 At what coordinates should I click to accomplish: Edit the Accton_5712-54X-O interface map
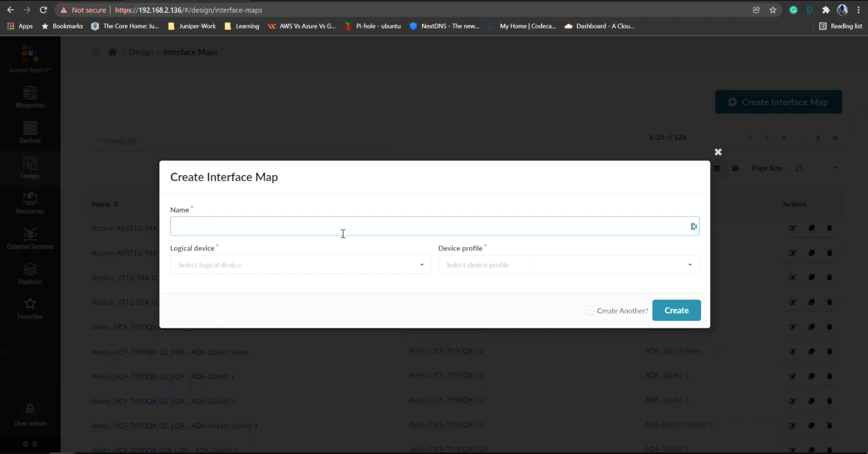pyautogui.click(x=792, y=277)
